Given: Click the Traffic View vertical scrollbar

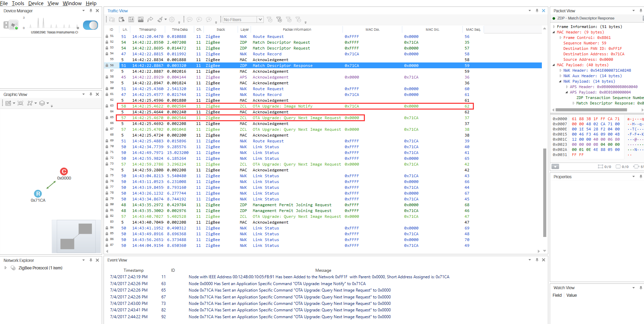Looking at the screenshot, I should coord(545,192).
